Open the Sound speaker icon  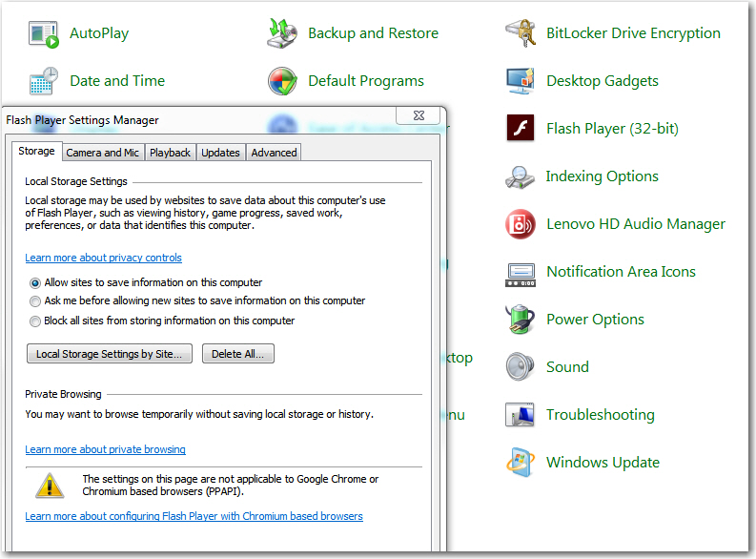pos(521,367)
